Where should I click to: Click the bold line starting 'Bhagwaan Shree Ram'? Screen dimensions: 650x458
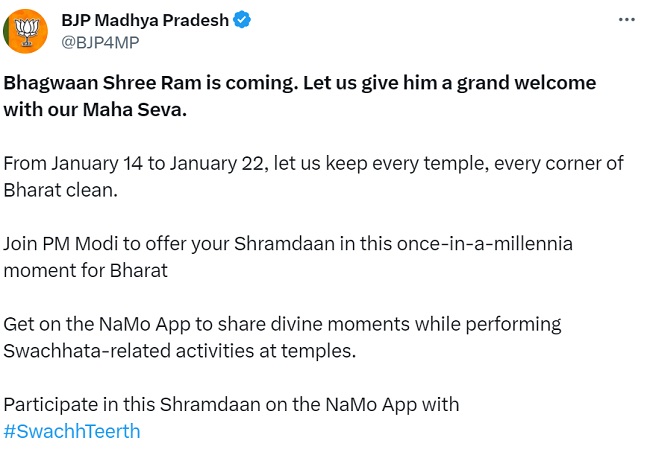300,82
